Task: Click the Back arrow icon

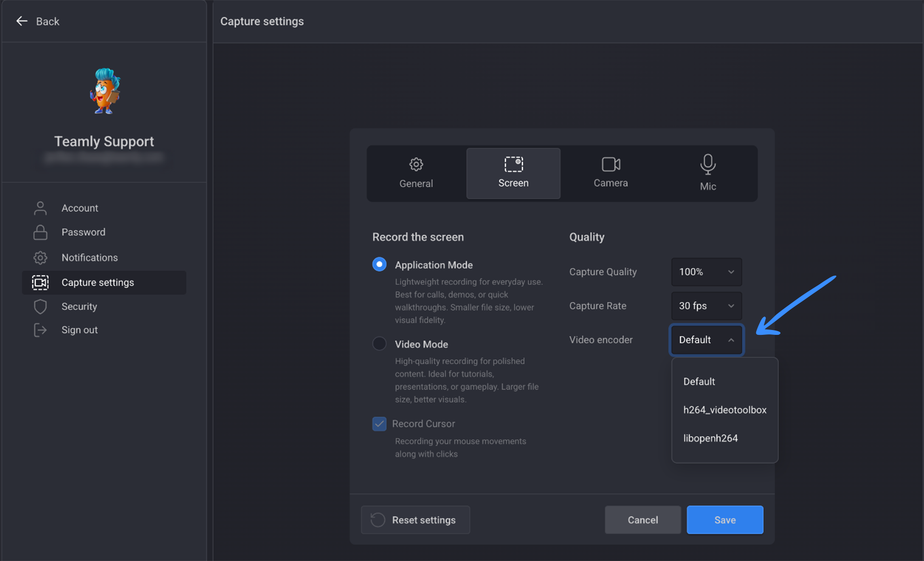Action: click(22, 21)
